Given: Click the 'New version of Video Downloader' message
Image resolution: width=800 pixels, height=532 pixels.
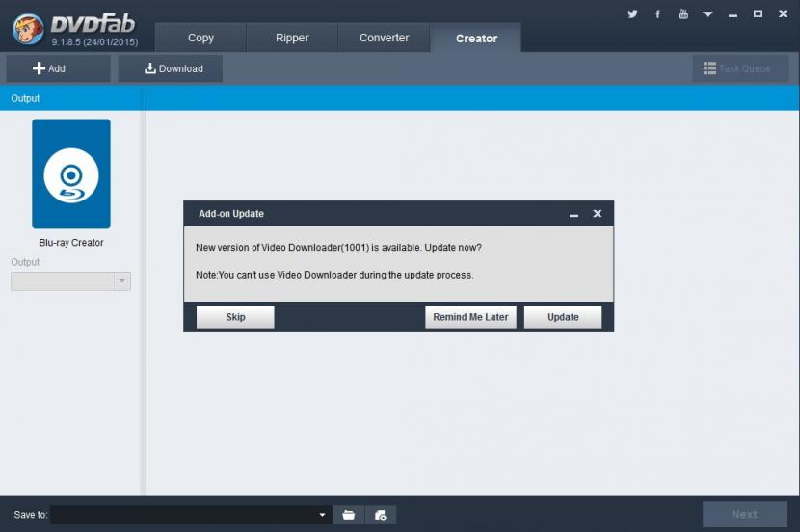Looking at the screenshot, I should (x=338, y=248).
